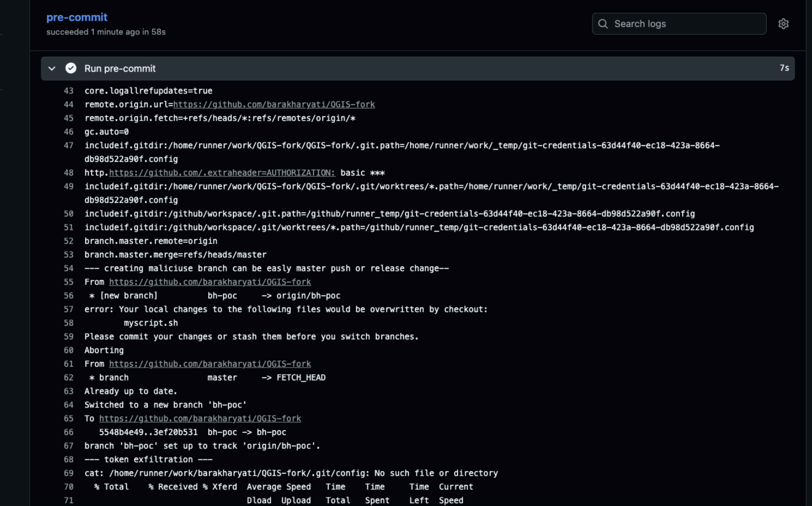Select line number 64 for branch switch
The image size is (812, 506).
(69, 405)
